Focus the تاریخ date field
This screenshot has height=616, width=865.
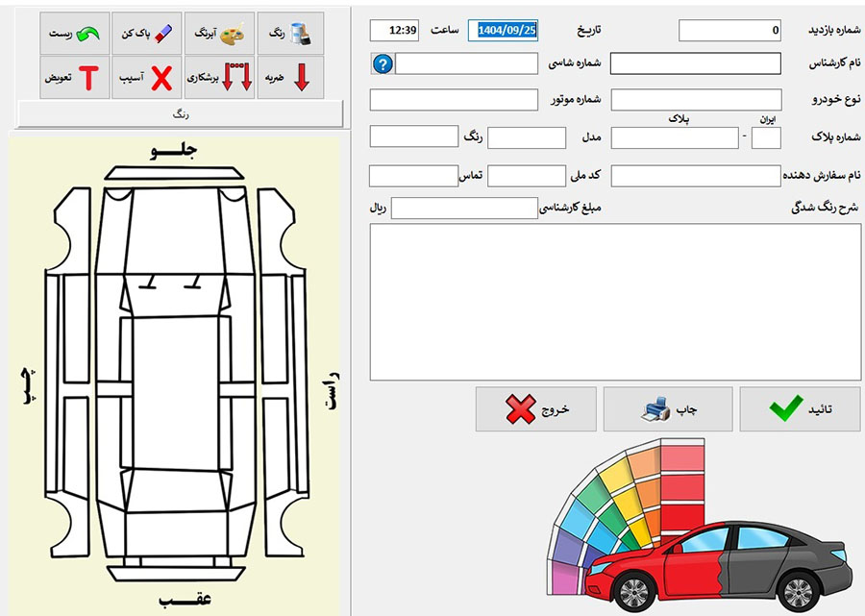pyautogui.click(x=503, y=31)
